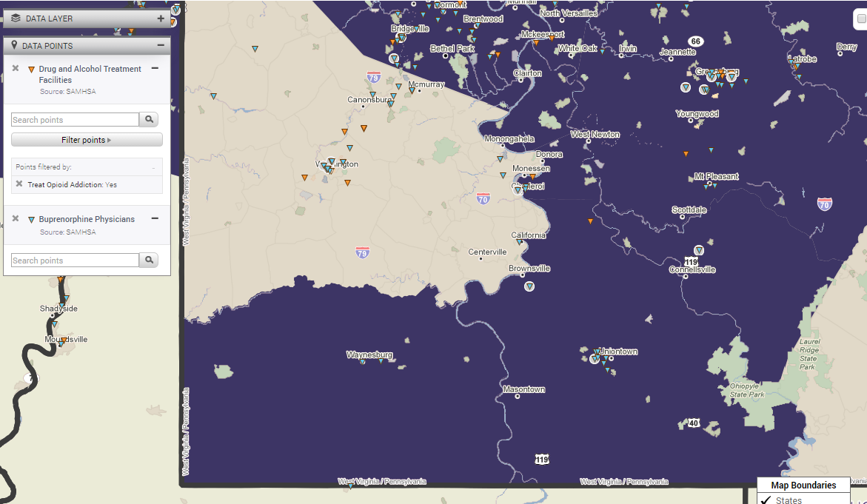Click the Uniontown city label
Screen dimensions: 867x504
pos(618,352)
